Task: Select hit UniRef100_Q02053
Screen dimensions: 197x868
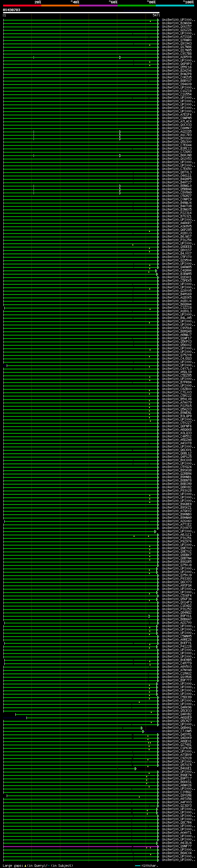Action: 176,159
